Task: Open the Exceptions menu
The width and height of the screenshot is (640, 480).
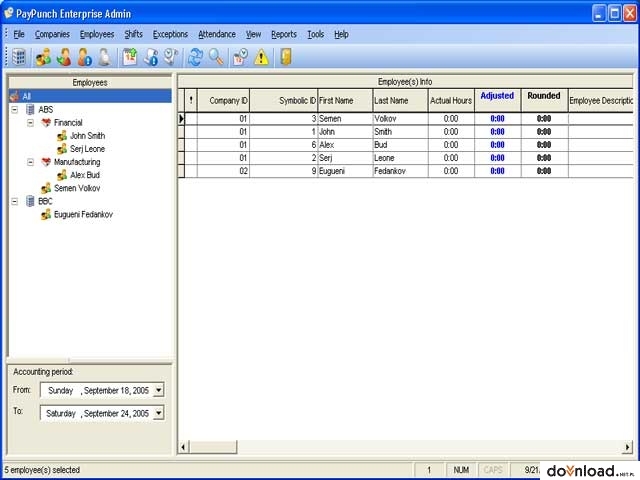Action: click(170, 34)
